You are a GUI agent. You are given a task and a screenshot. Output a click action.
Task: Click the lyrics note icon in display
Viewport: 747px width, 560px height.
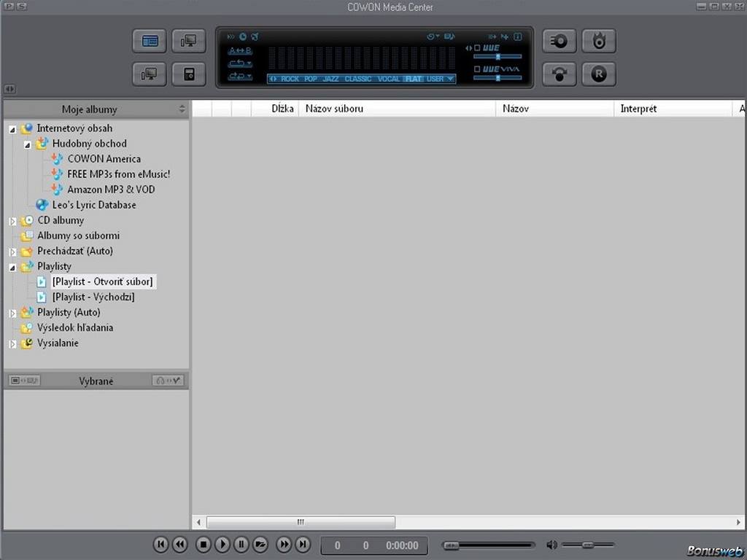click(x=449, y=36)
